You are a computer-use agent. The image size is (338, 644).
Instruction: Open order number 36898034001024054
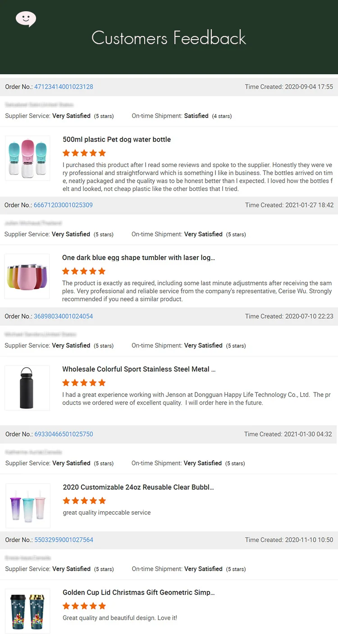(63, 316)
